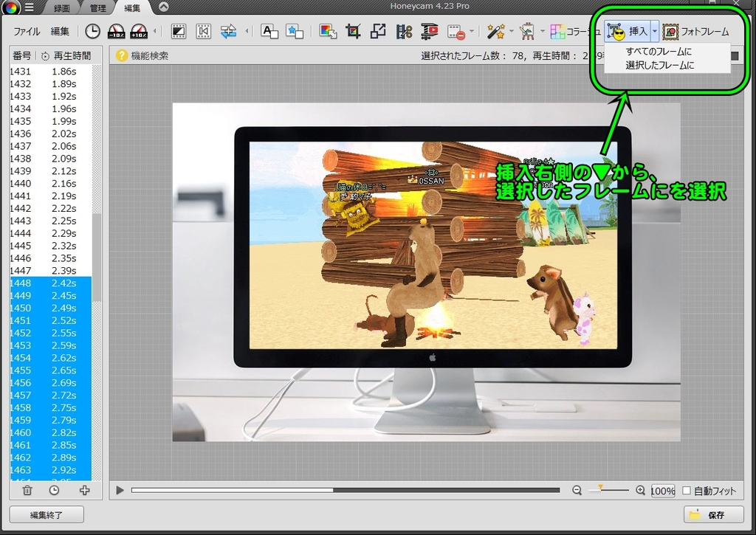Open the image resize tool
756x535 pixels.
pyautogui.click(x=329, y=32)
